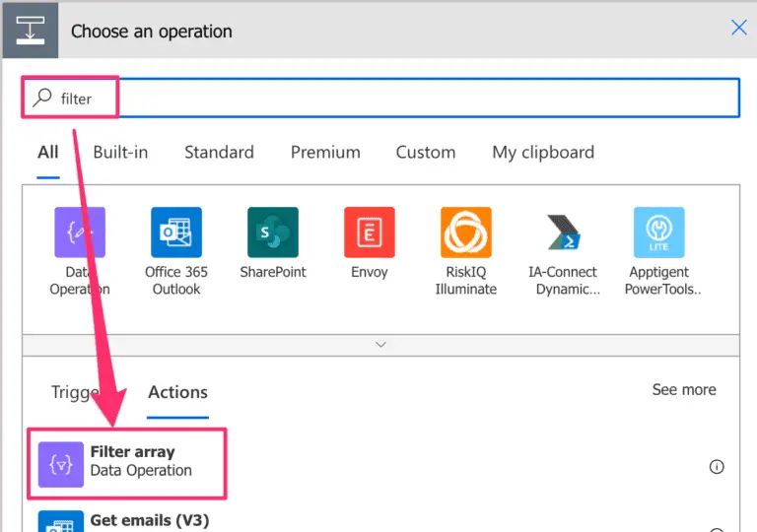Click the See more link
This screenshot has height=532, width=757.
[684, 390]
